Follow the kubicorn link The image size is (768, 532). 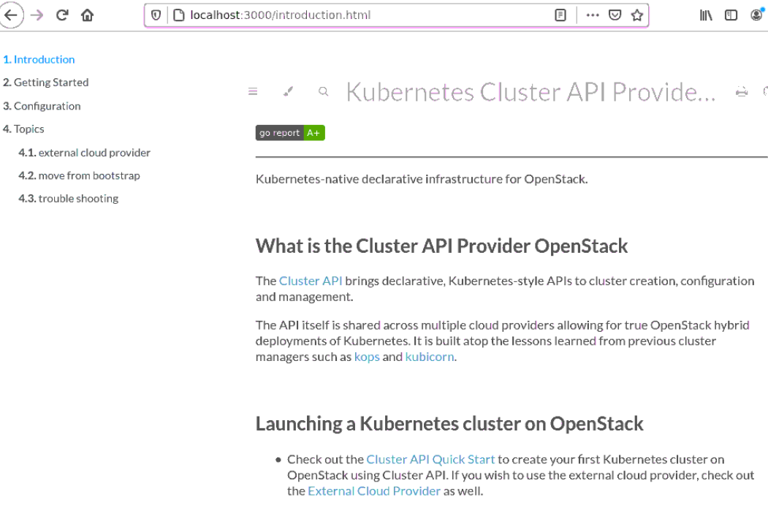[430, 357]
